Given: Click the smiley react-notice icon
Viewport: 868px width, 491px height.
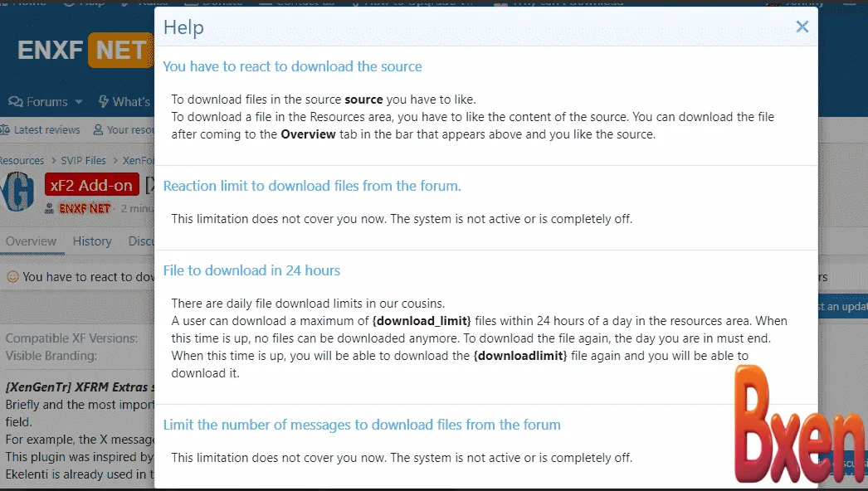Looking at the screenshot, I should 12,277.
